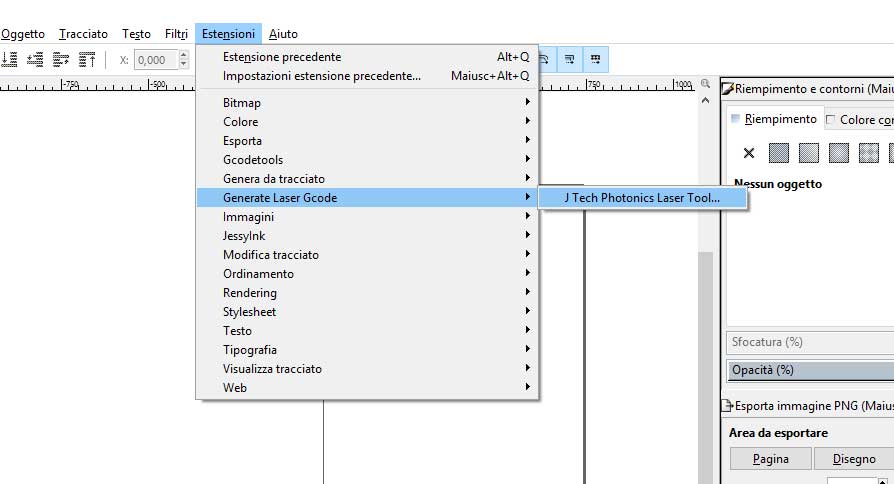Image resolution: width=894 pixels, height=484 pixels.
Task: Toggle the rightmost highlighted transform-patterns toolbar button
Action: click(595, 59)
